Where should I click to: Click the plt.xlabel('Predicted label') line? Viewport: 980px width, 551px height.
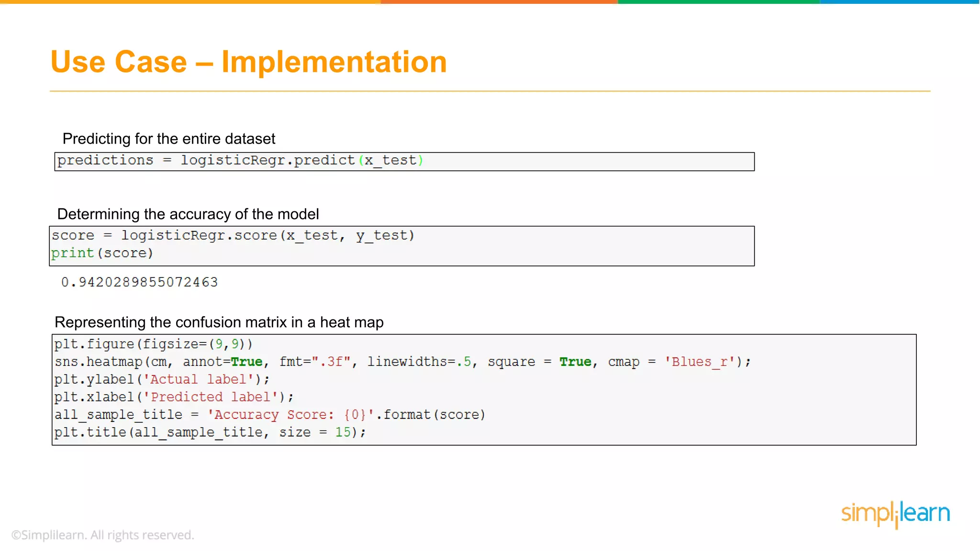pyautogui.click(x=174, y=397)
